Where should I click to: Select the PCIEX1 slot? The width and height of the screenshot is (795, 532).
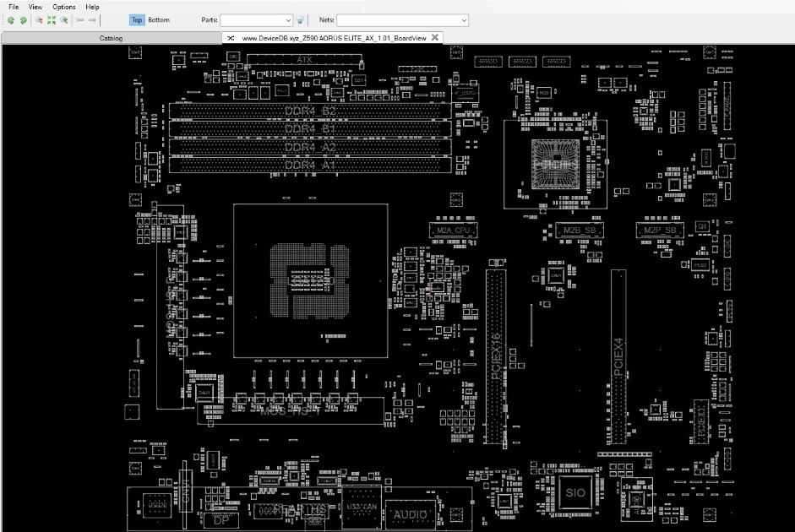[701, 421]
